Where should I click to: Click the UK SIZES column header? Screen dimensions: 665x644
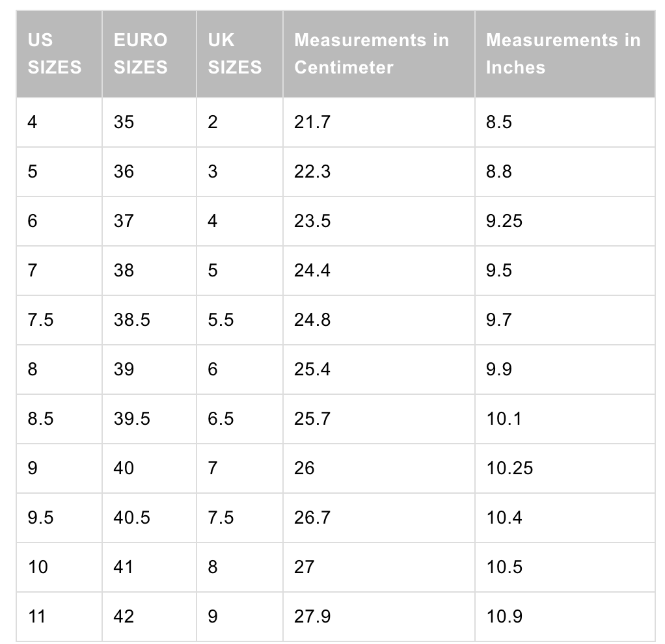tap(234, 53)
